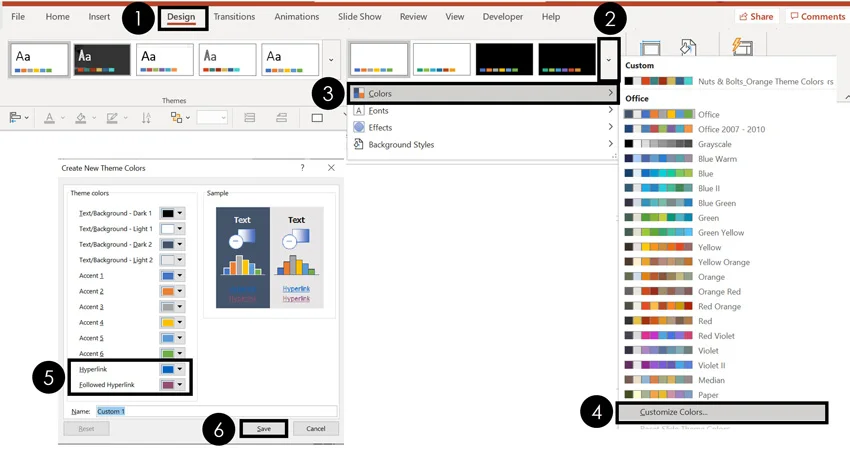850x453 pixels.
Task: Open the Accent 1 color dropdown
Action: [172, 275]
